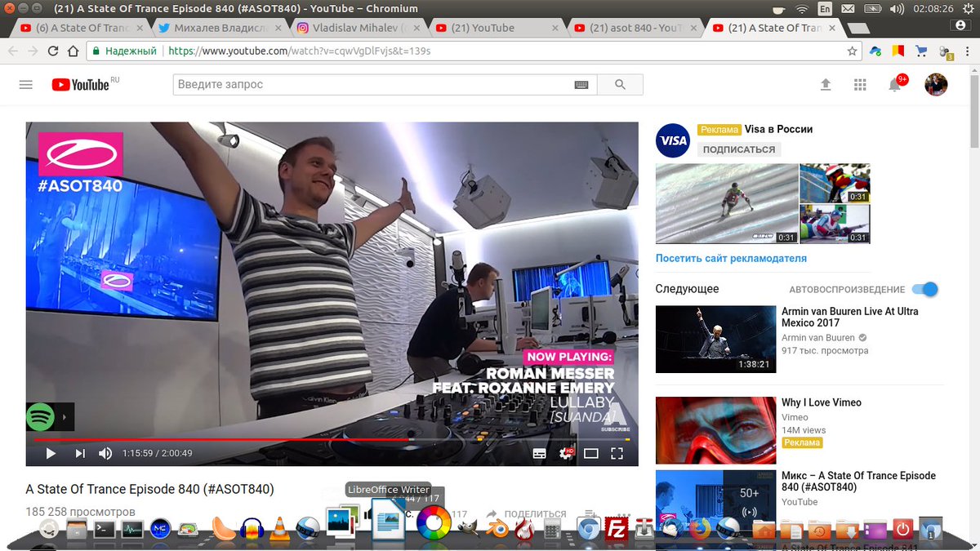Visit the advertiser site link
The width and height of the screenshot is (980, 551).
tap(731, 258)
